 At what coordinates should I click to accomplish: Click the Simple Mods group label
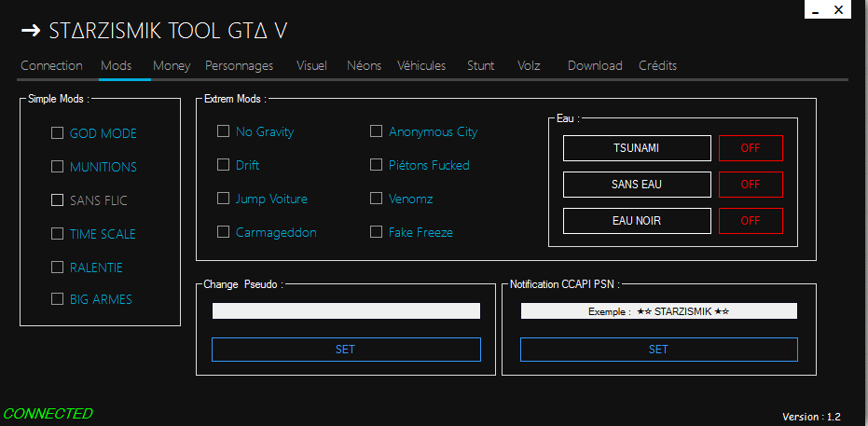(x=59, y=99)
